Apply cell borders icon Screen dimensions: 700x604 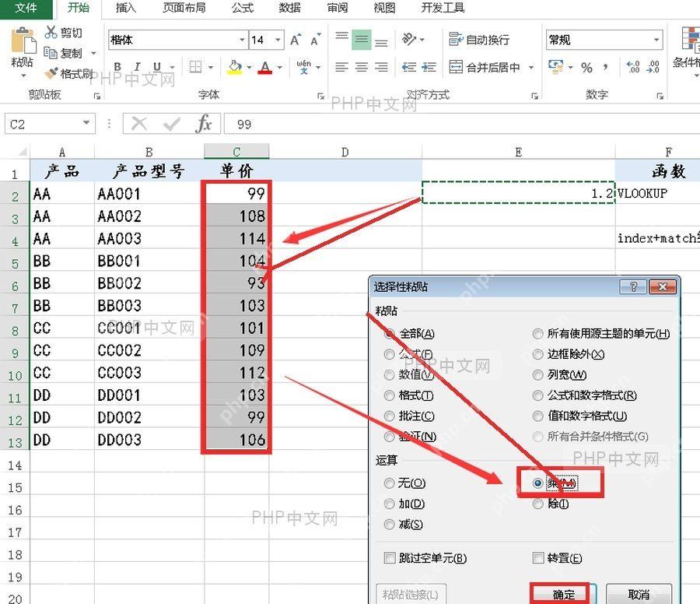195,67
